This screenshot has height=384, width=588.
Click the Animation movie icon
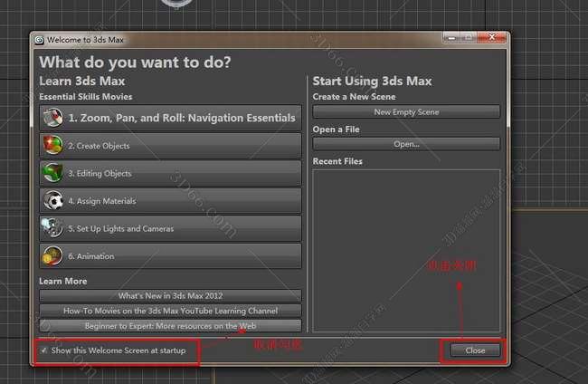[x=52, y=256]
